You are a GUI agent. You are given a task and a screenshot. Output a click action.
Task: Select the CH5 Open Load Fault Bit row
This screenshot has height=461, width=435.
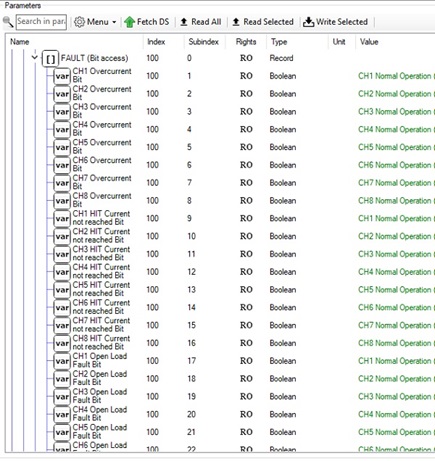217,432
